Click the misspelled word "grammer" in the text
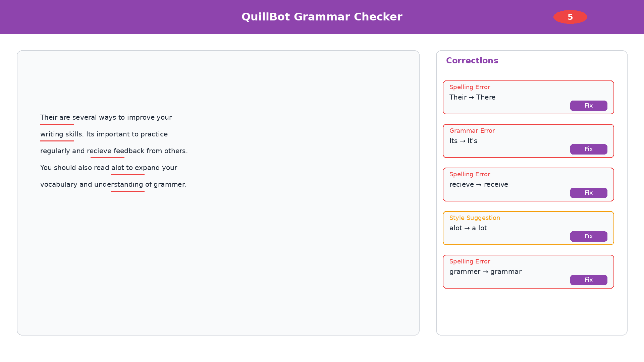The image size is (644, 362). (x=170, y=184)
